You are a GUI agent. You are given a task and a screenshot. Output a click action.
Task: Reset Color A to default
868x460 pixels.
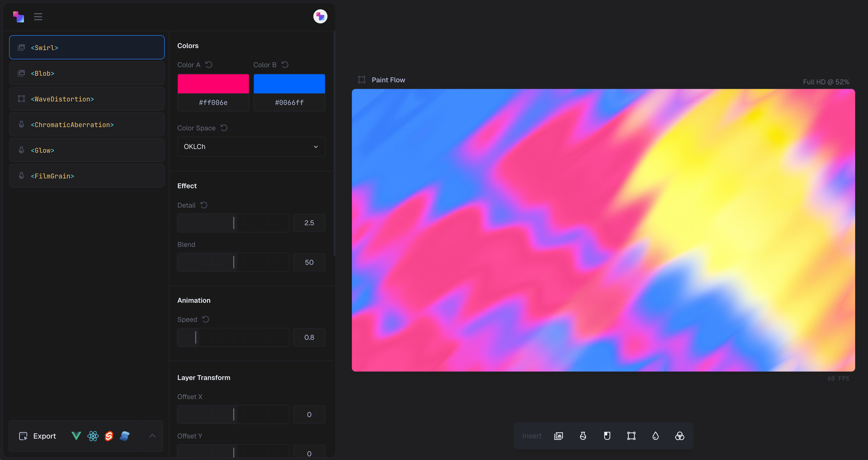click(x=209, y=64)
